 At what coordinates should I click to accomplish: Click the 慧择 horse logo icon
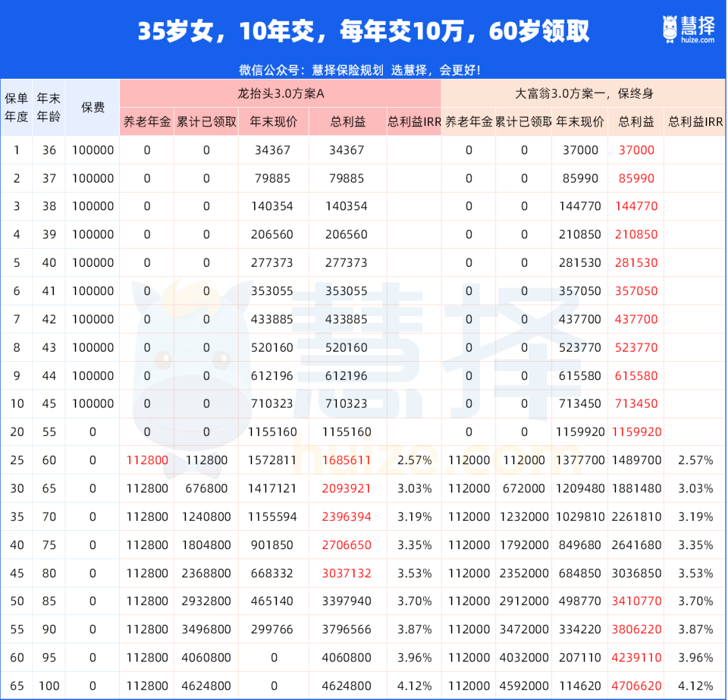pyautogui.click(x=669, y=28)
